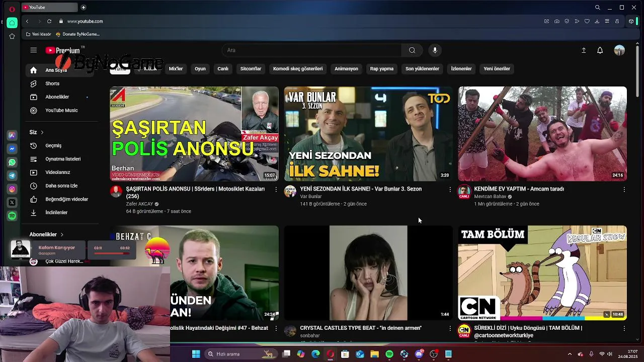Open Videolarınız page
Image resolution: width=644 pixels, height=362 pixels.
(59, 172)
